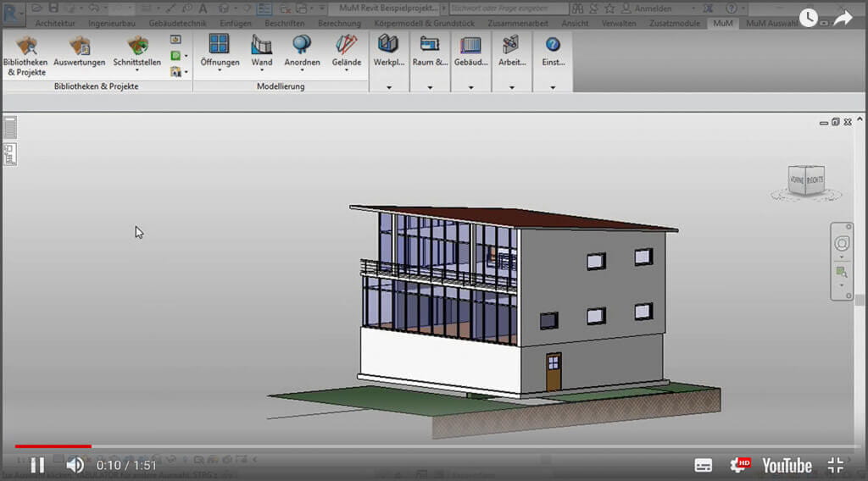The height and width of the screenshot is (481, 868).
Task: Seek in the red video progress bar
Action: (53, 445)
